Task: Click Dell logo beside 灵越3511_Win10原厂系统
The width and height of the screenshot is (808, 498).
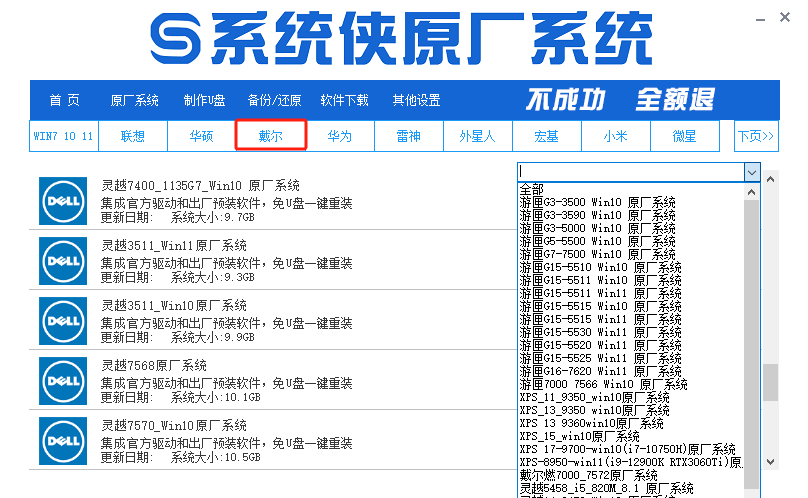Action: 63,321
